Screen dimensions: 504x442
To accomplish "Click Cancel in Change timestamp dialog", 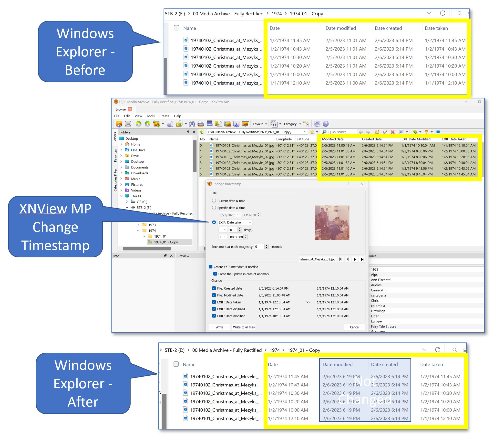I will point(354,327).
